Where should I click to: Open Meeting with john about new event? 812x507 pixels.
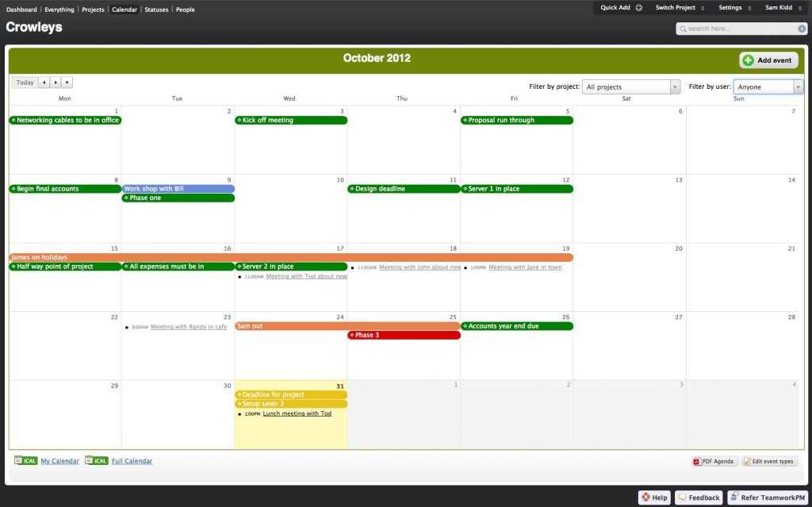420,267
